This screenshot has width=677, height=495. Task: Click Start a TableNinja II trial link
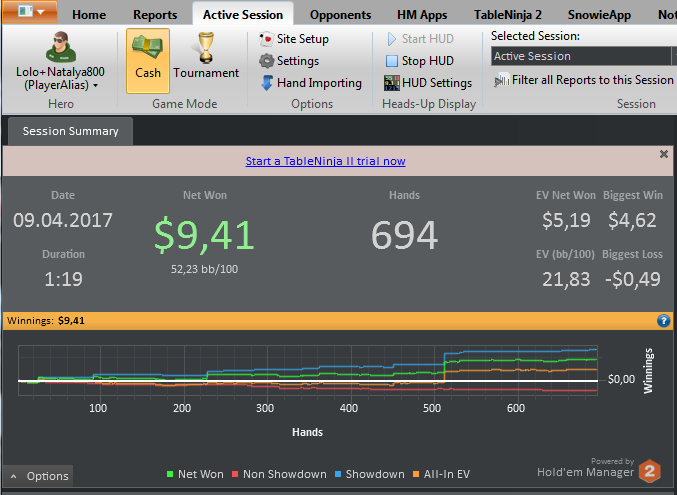pyautogui.click(x=326, y=161)
